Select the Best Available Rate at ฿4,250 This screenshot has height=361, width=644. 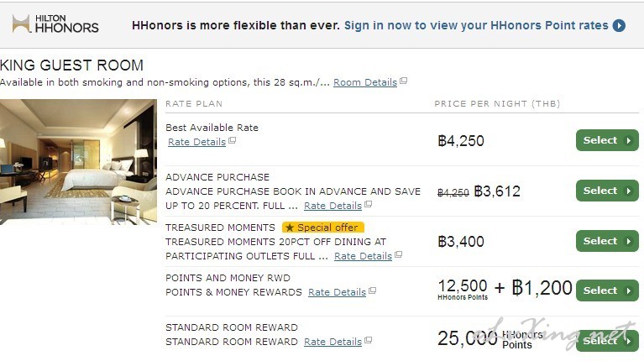pos(607,140)
